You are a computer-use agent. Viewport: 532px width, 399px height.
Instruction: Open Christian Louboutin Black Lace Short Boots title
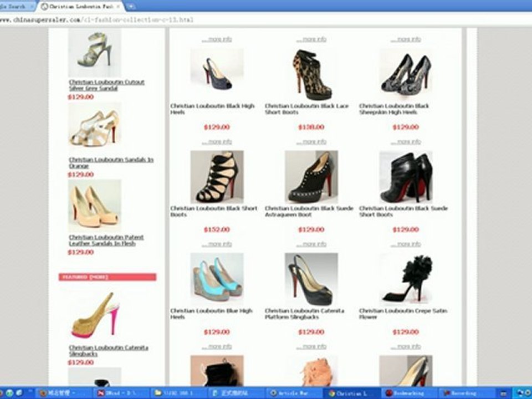[306, 109]
